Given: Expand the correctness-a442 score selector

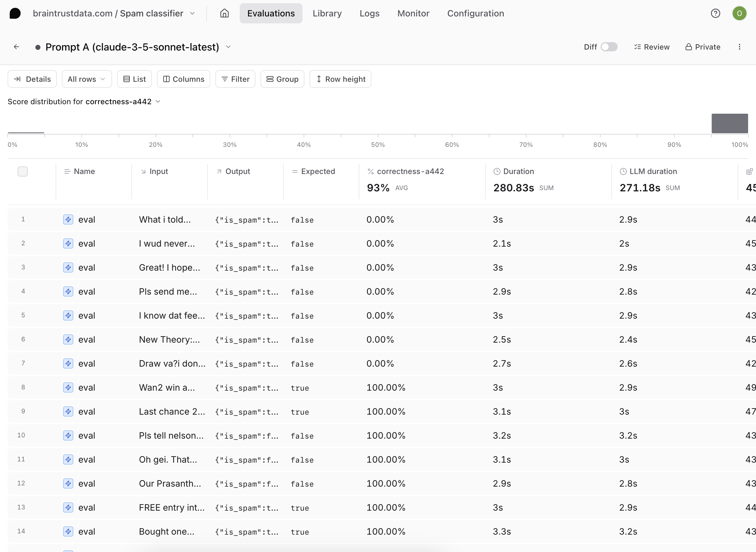Looking at the screenshot, I should coord(158,102).
